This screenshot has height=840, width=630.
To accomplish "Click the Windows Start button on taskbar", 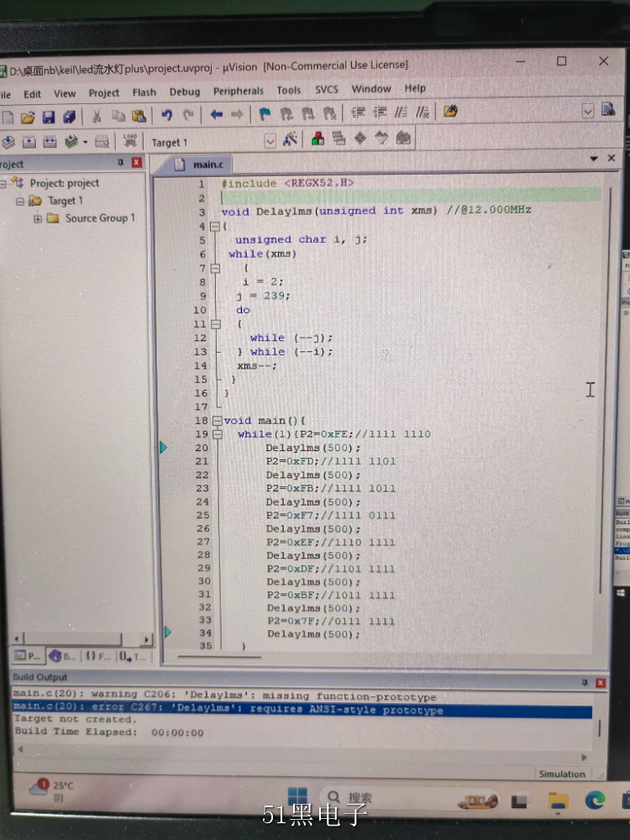I will click(x=298, y=796).
